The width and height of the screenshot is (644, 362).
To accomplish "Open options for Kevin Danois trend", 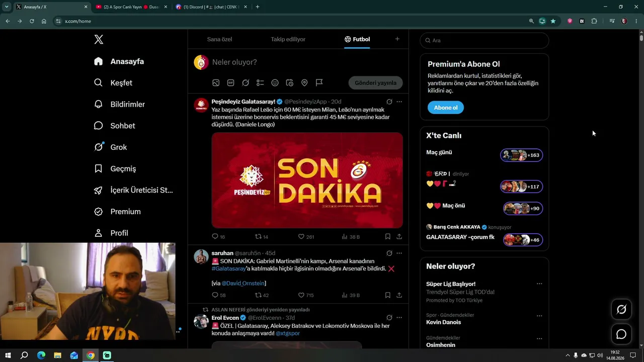I will pos(539,316).
